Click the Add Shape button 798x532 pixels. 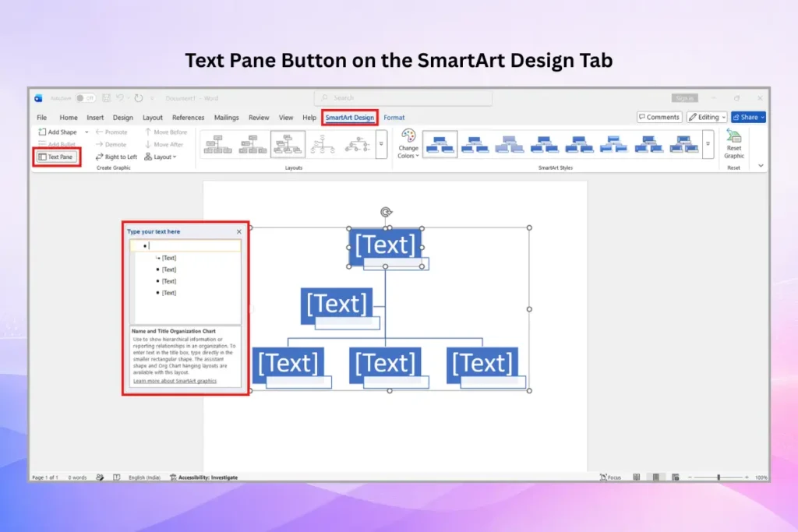tap(58, 132)
